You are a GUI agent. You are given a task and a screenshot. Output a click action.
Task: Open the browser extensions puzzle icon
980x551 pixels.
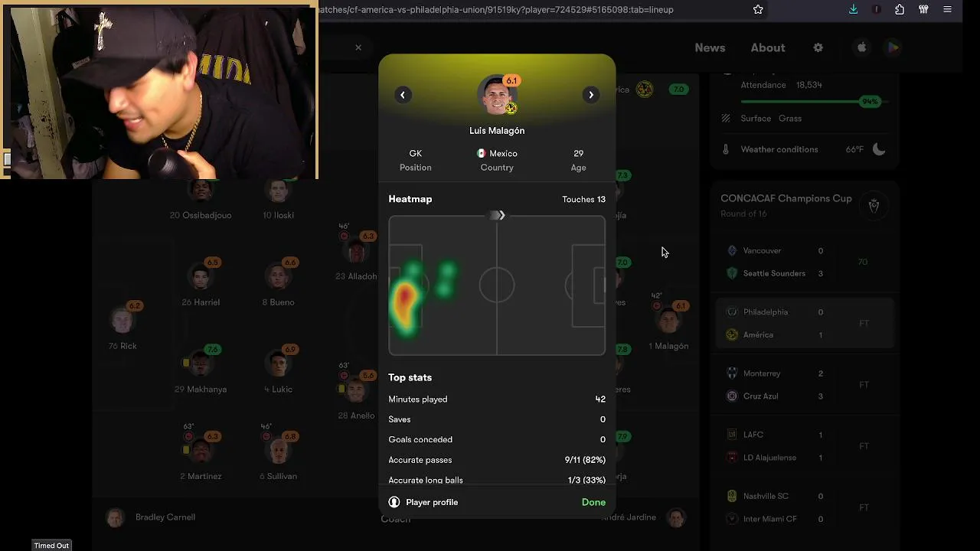[x=900, y=9]
